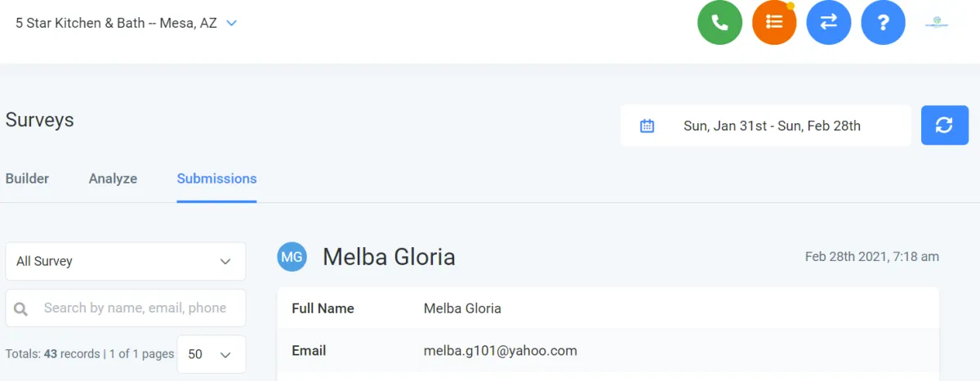Screen dimensions: 980x381
Task: Click the Full Name row value
Action: click(462, 308)
